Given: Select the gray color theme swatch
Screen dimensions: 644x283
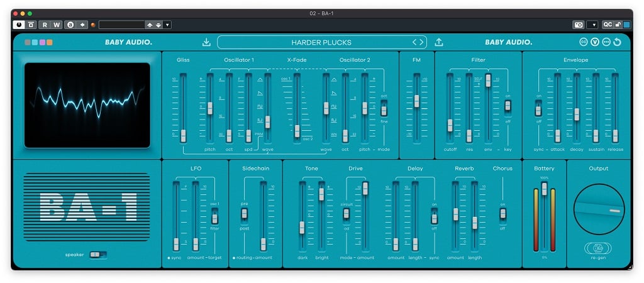Looking at the screenshot, I should (28, 42).
